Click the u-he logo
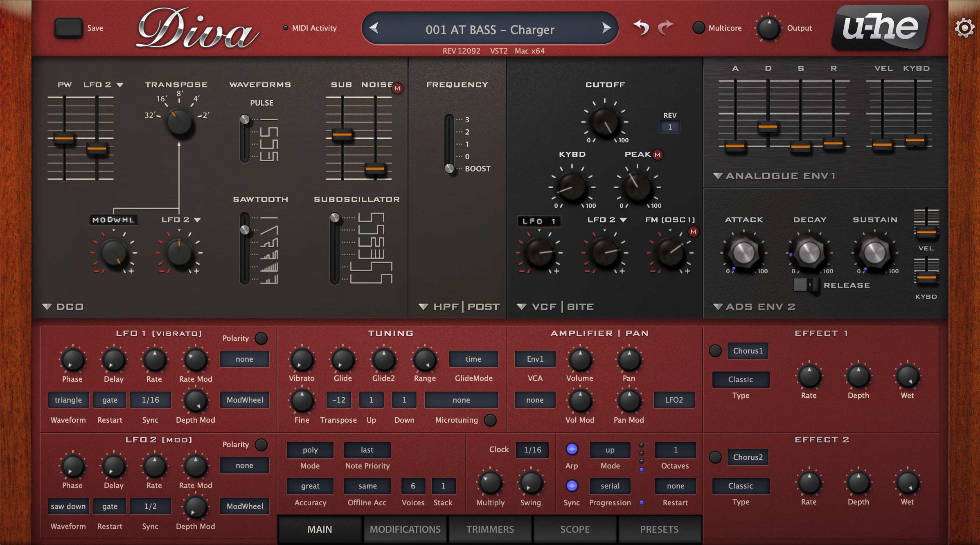 click(x=881, y=28)
